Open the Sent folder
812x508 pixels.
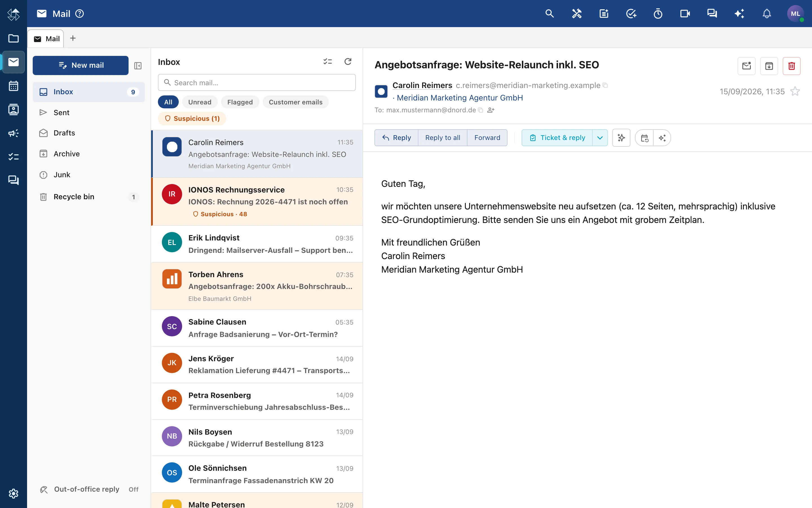pyautogui.click(x=89, y=113)
